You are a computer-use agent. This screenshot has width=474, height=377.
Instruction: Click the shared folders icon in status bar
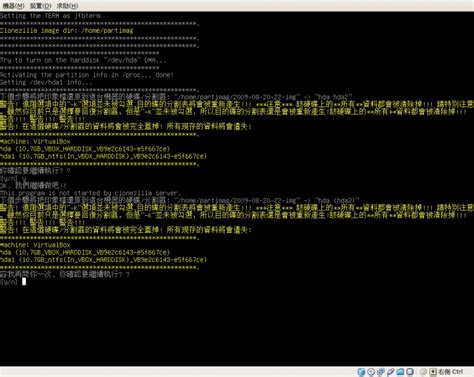pyautogui.click(x=400, y=372)
